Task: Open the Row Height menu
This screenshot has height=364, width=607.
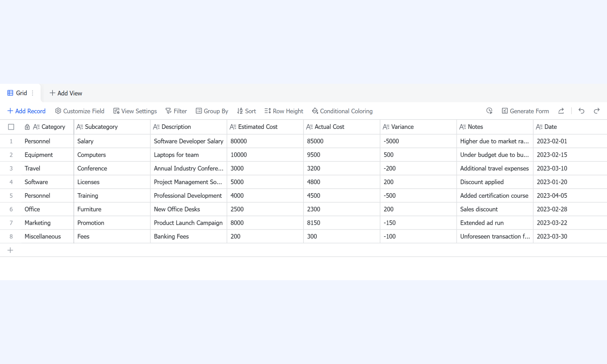Action: click(x=284, y=111)
